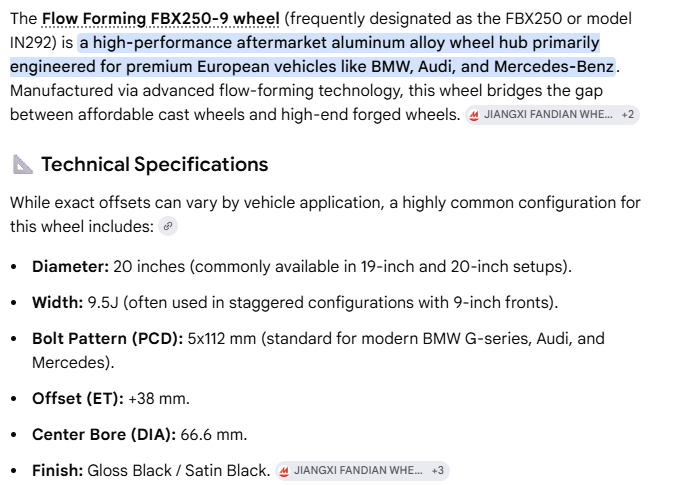Click the 'While exact offsets can vary' paragraph
The image size is (681, 486).
[x=325, y=214]
